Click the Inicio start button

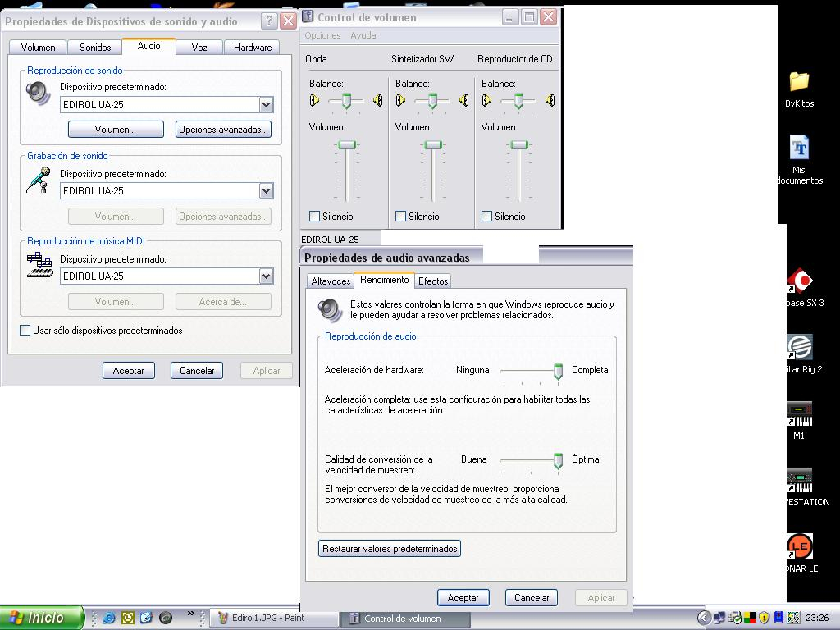(42, 618)
